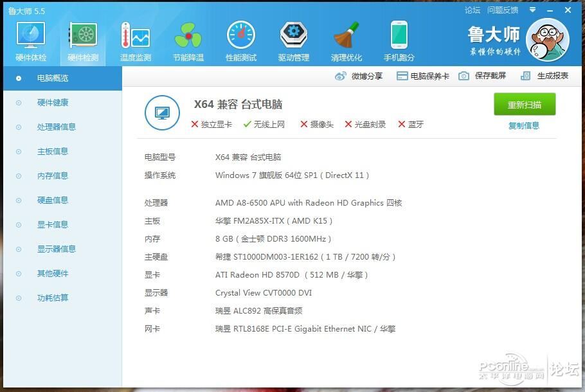Launch 性能测试 benchmark gauge icon
Viewport: 585px width, 392px height.
click(241, 35)
